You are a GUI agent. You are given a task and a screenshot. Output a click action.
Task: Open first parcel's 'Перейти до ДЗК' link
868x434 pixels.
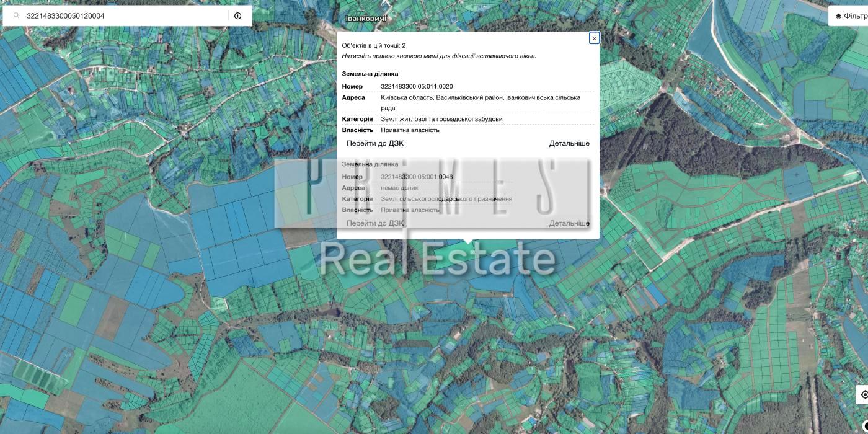click(374, 143)
